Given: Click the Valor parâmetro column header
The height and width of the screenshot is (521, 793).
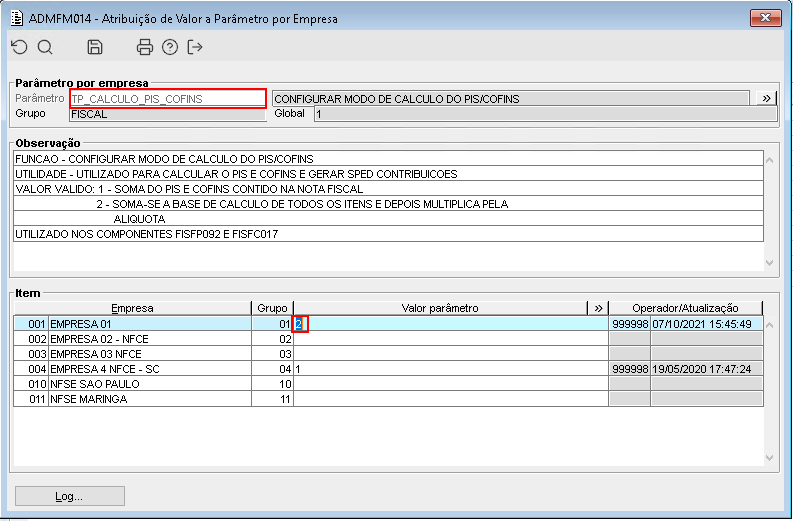Looking at the screenshot, I should pos(440,308).
